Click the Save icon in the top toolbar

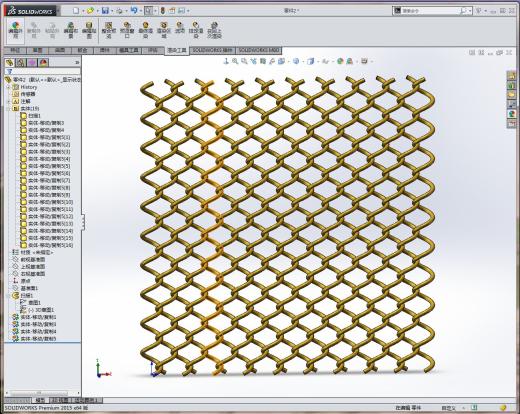[105, 11]
